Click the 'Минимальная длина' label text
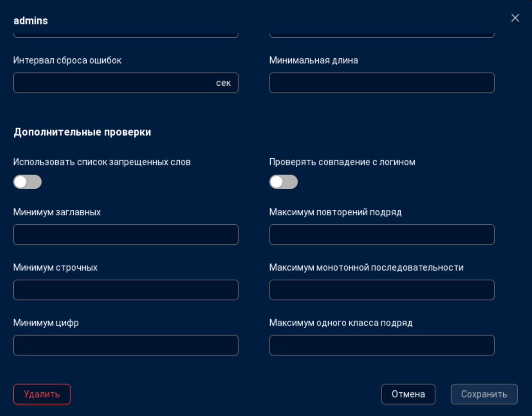532x416 pixels. click(x=313, y=60)
